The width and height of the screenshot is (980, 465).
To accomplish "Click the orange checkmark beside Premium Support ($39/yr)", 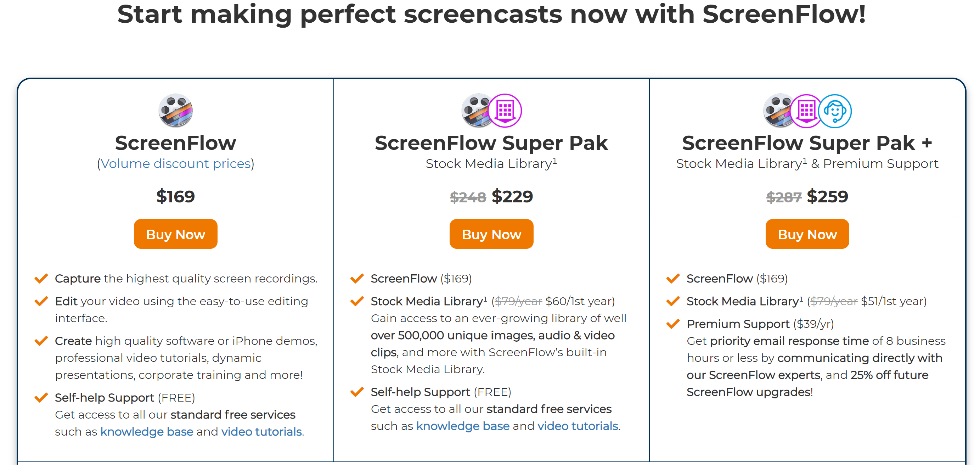I will pyautogui.click(x=672, y=324).
